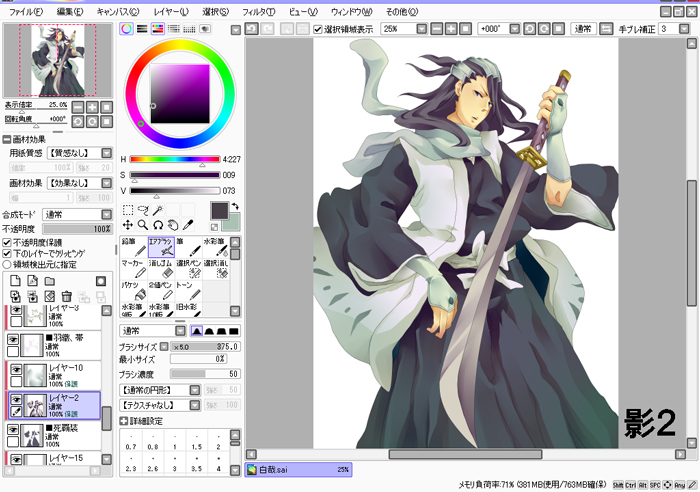Image resolution: width=700 pixels, height=492 pixels.
Task: Open the レイヤー menu
Action: pos(171,10)
